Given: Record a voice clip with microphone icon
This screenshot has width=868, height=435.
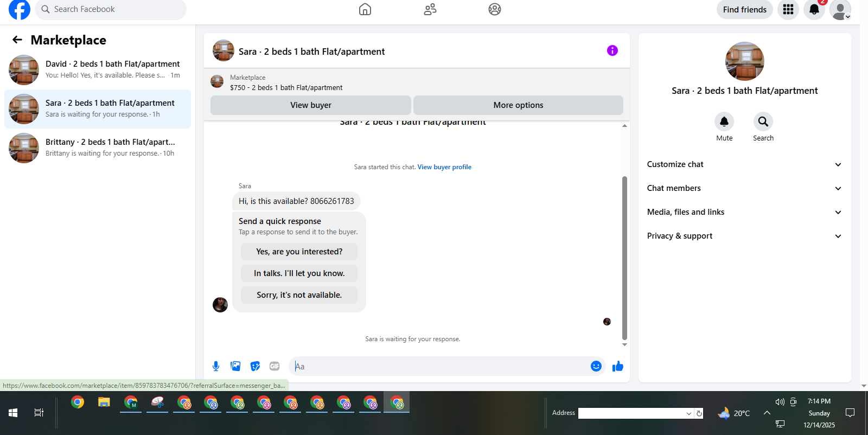Looking at the screenshot, I should [x=216, y=366].
